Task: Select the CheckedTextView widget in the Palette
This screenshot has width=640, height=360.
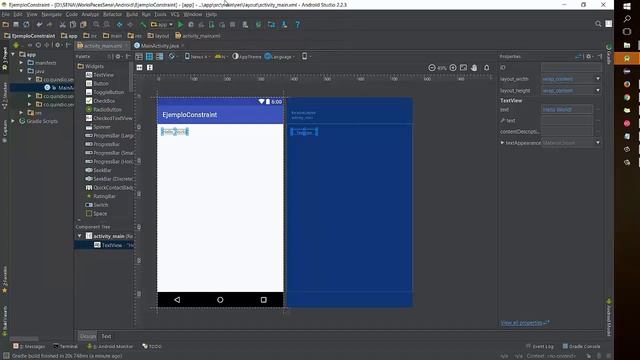Action: (x=109, y=118)
